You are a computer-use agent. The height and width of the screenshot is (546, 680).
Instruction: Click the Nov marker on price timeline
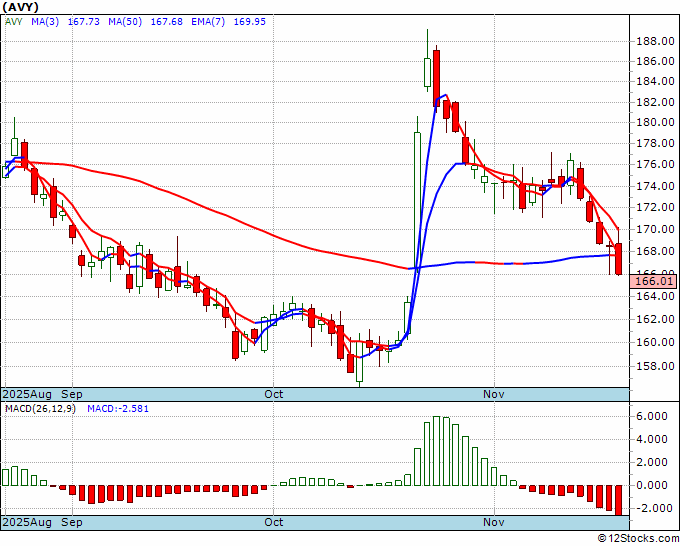[x=495, y=394]
